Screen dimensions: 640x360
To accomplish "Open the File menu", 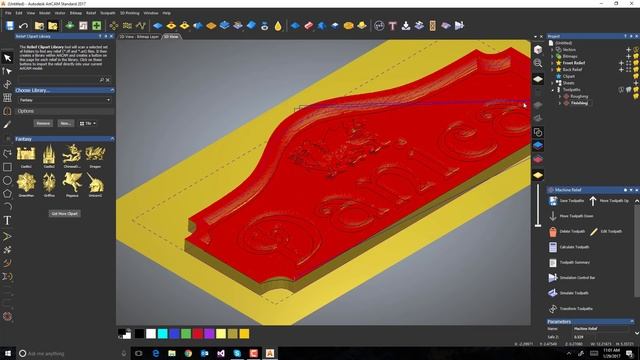I will coord(8,13).
